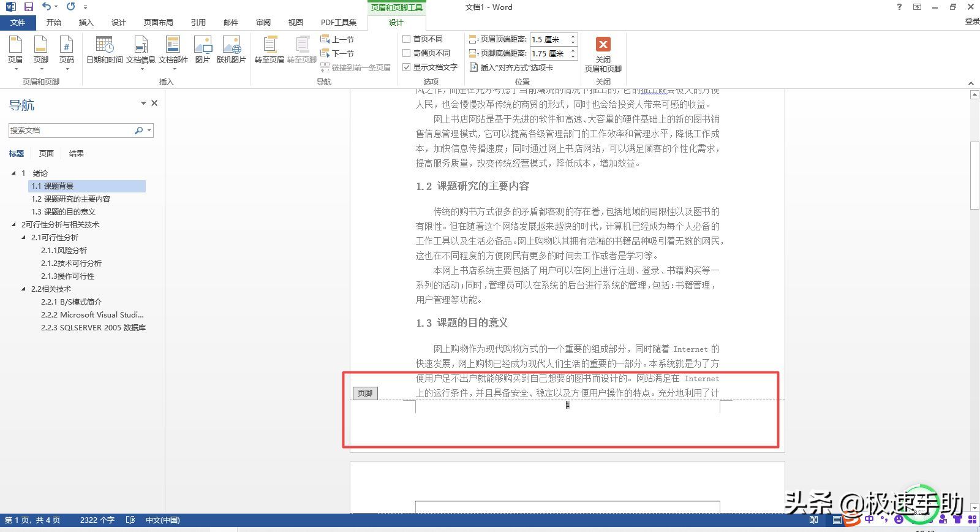Open Word help question mark
This screenshot has width=980, height=532.
pos(899,7)
